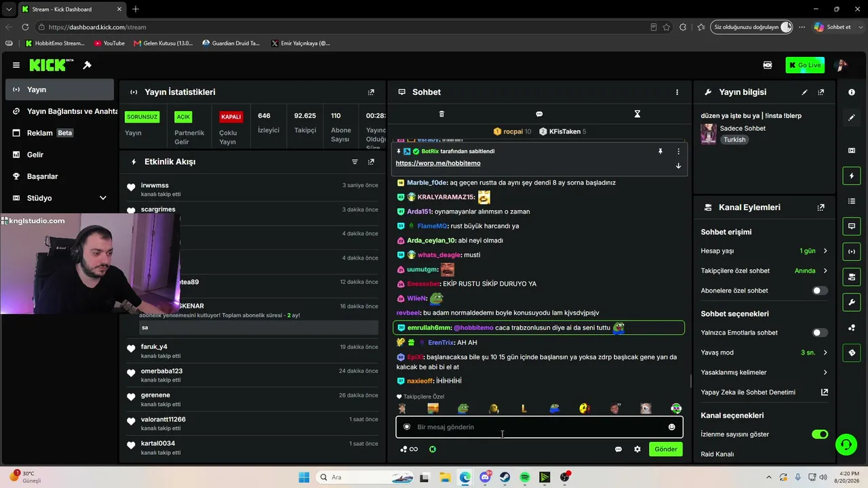Open the emoji picker in message box
Viewport: 868px width, 488px height.
671,427
